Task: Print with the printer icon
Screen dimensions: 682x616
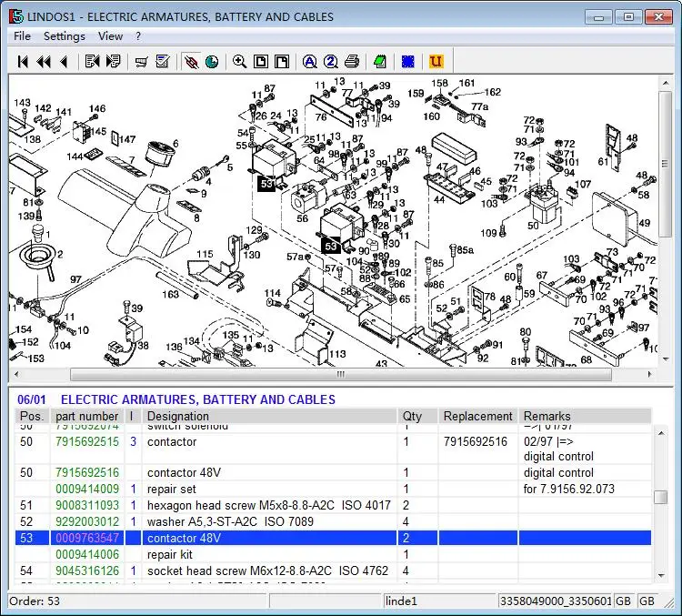Action: coord(352,62)
